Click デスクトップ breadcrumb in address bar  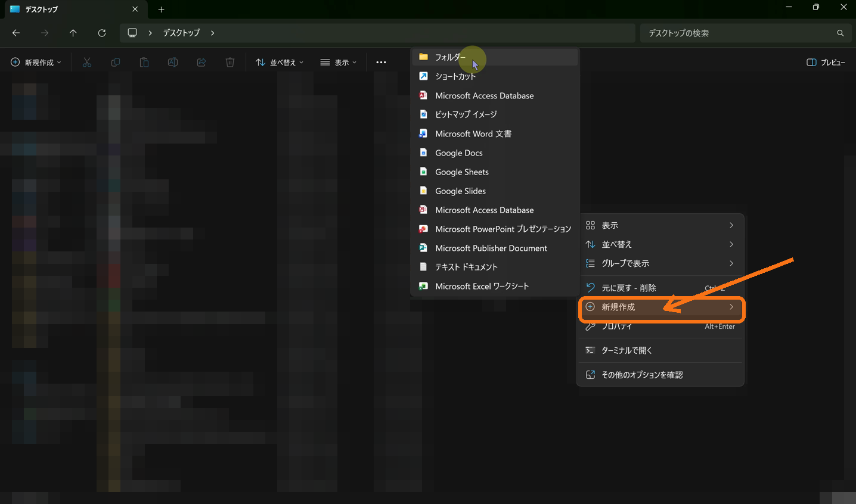(x=181, y=33)
